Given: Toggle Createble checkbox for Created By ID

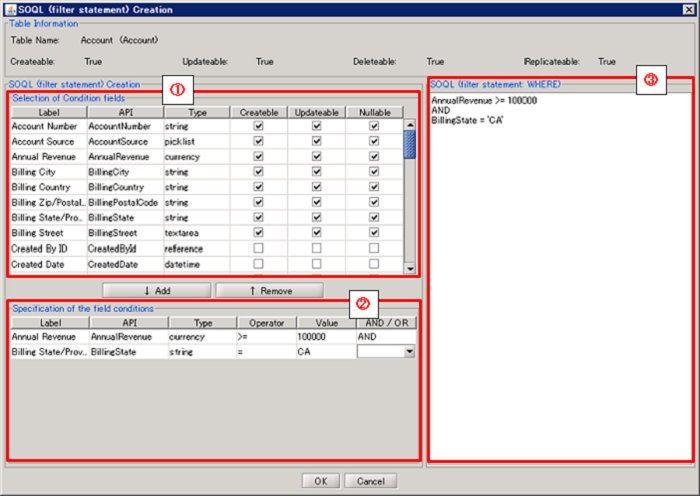Looking at the screenshot, I should point(258,248).
